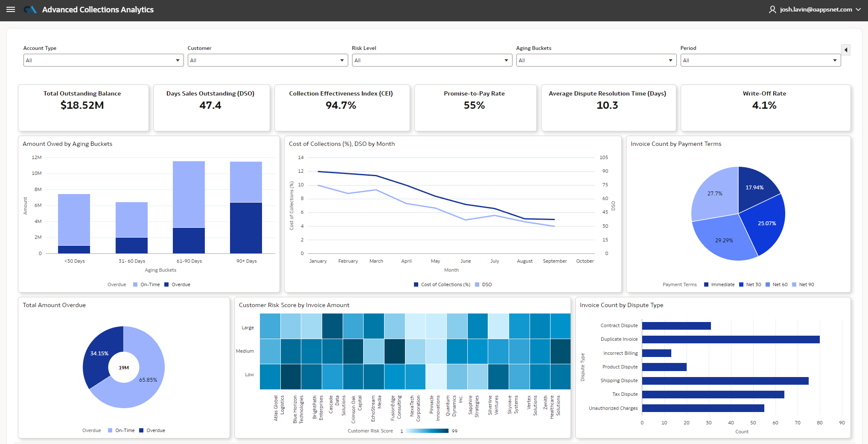Image resolution: width=868 pixels, height=444 pixels.
Task: Open the Customer filter dropdown
Action: [268, 60]
